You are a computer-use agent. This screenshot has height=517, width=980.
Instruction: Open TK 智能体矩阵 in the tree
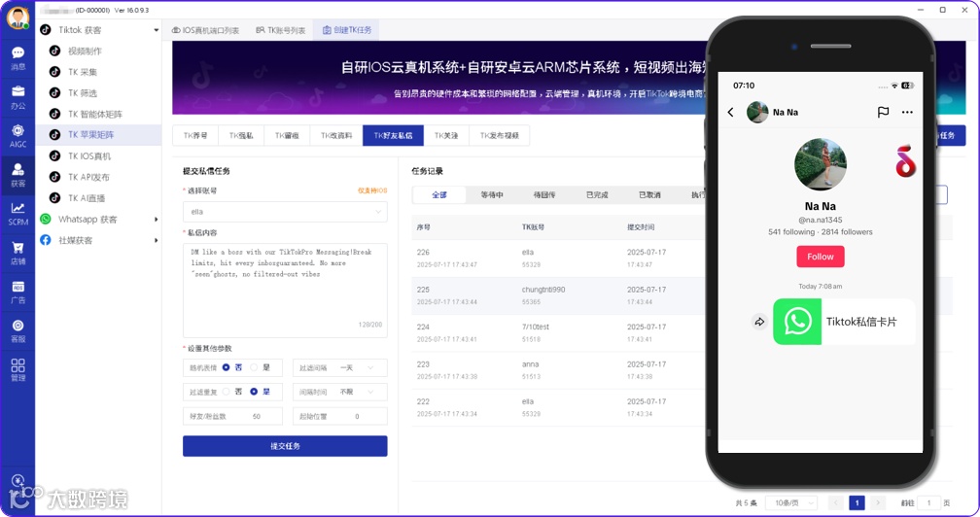pyautogui.click(x=95, y=115)
